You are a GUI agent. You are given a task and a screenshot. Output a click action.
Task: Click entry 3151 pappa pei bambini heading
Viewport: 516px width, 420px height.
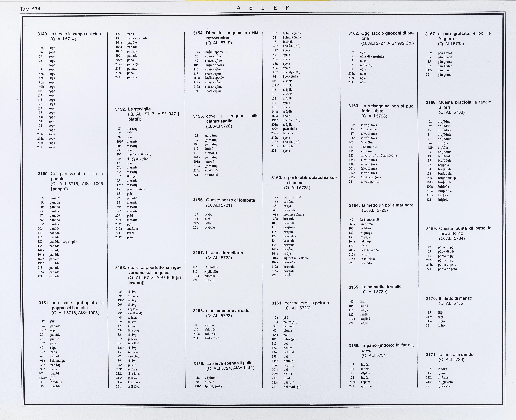click(x=71, y=308)
